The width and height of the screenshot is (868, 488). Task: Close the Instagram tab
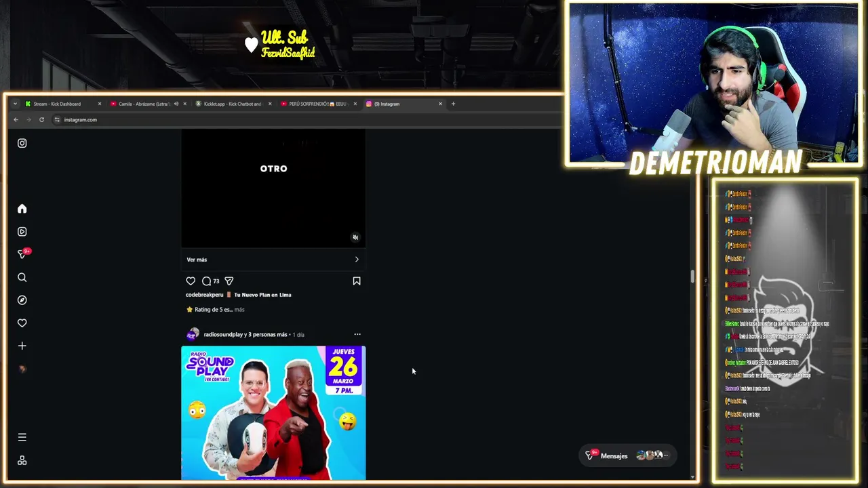pos(440,104)
